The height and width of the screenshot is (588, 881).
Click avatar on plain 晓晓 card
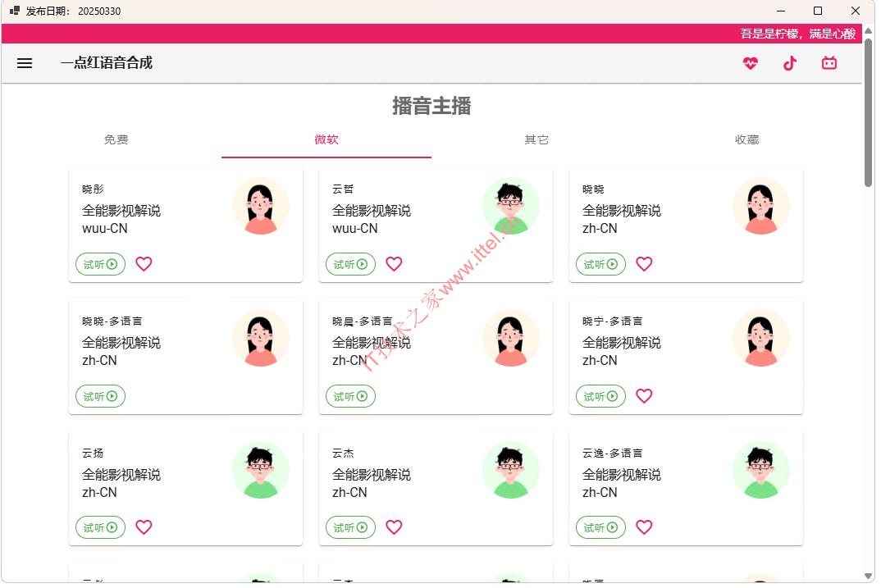point(760,206)
